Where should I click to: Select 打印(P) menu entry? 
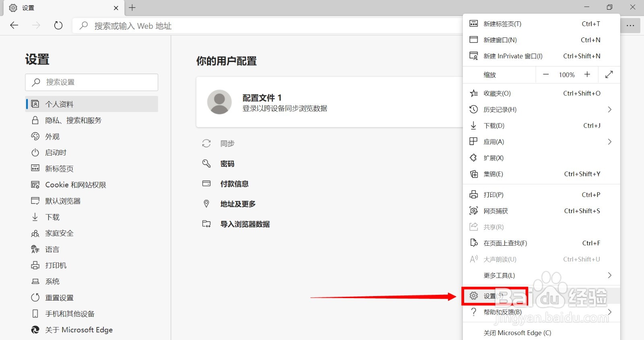[541, 195]
